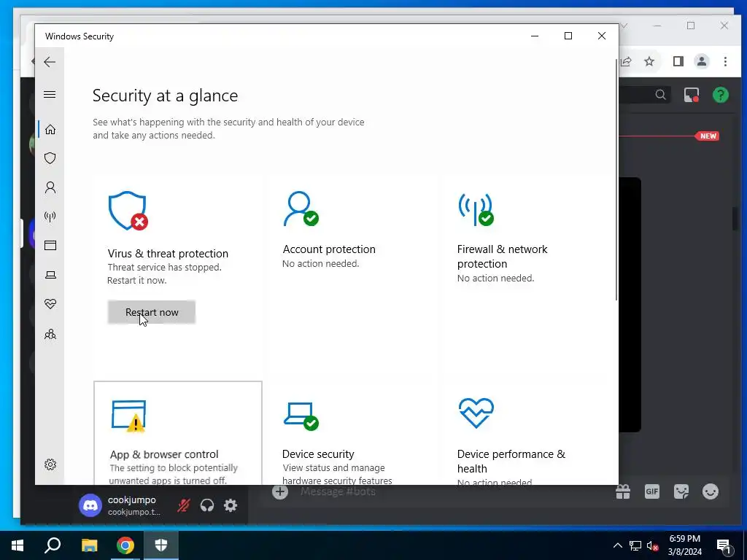Open the Windows Start menu
Viewport: 747px width, 560px height.
coord(18,545)
